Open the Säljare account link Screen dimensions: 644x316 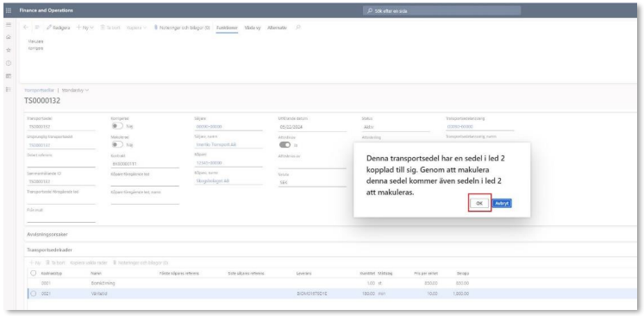209,127
